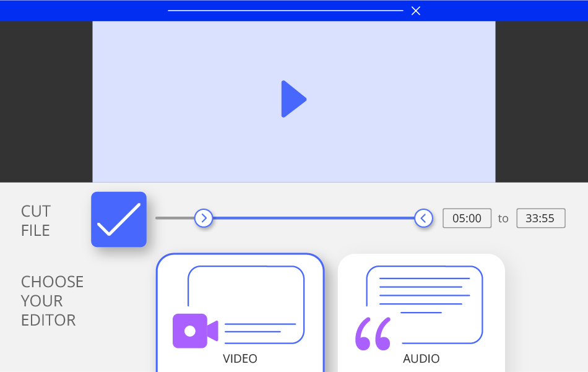
Task: Select the Audio editor card
Action: pos(421,313)
